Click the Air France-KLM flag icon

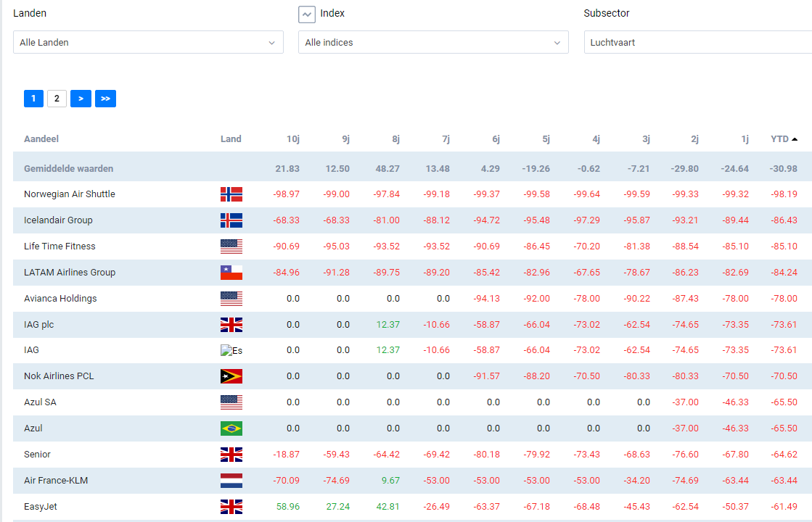231,481
